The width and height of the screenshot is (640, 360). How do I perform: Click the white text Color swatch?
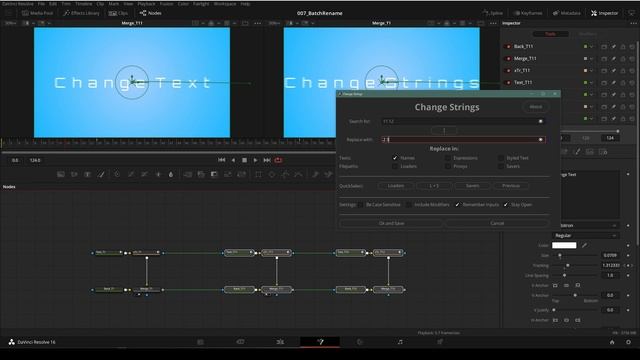click(x=564, y=245)
